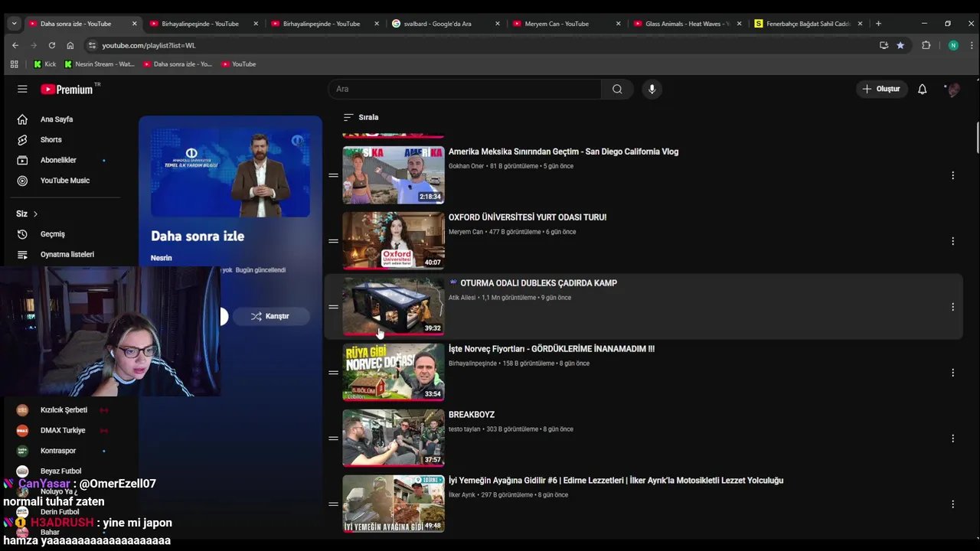This screenshot has width=980, height=551.
Task: Switch to Glass Animals Heat Waves tab
Action: click(x=686, y=24)
